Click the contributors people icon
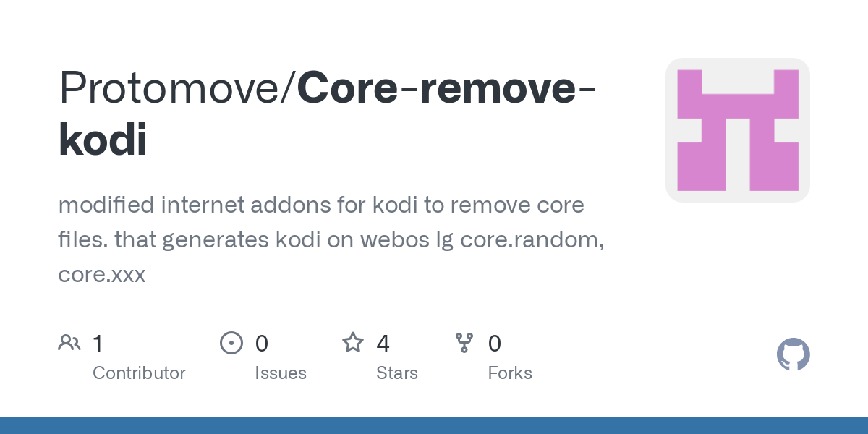 click(x=69, y=343)
